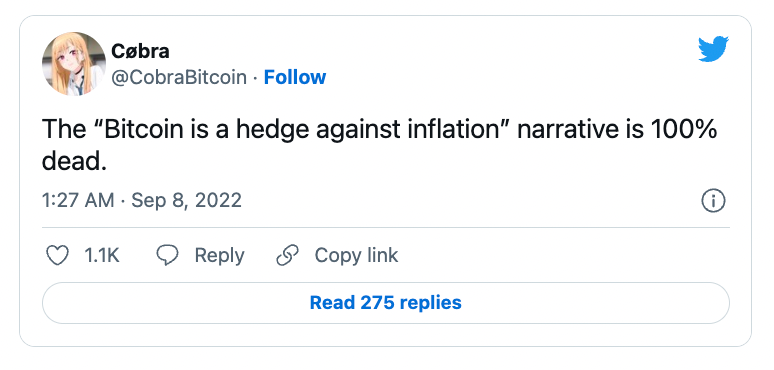Click the word "dead." in the tweet
The image size is (774, 370).
pos(74,161)
